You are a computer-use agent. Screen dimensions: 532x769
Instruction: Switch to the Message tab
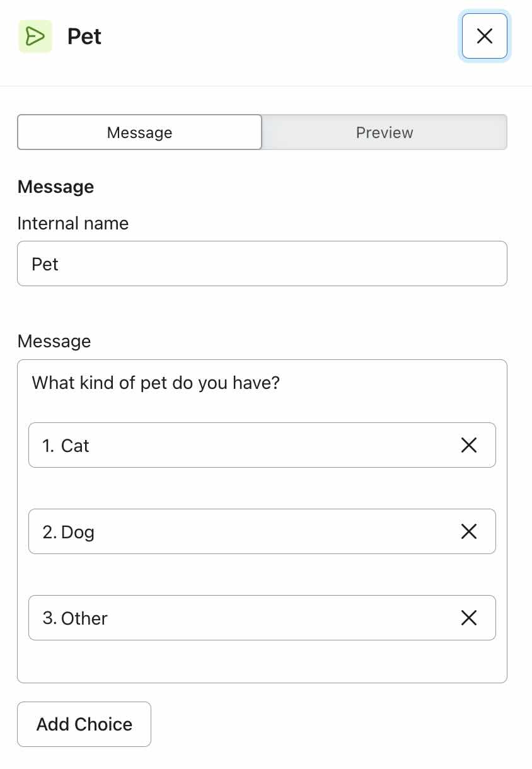(x=139, y=132)
